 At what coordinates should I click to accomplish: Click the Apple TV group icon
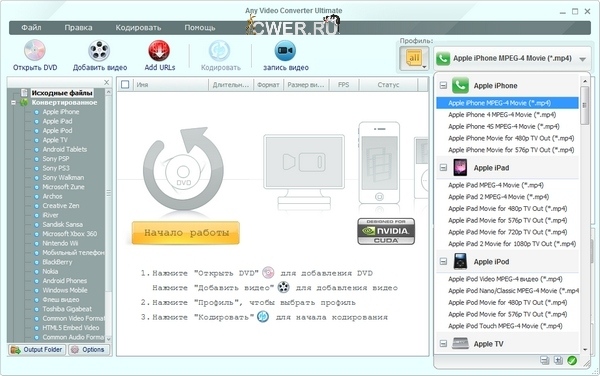(460, 343)
